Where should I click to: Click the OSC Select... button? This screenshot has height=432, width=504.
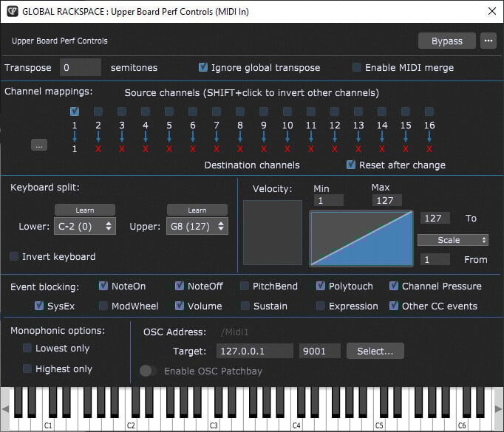375,351
